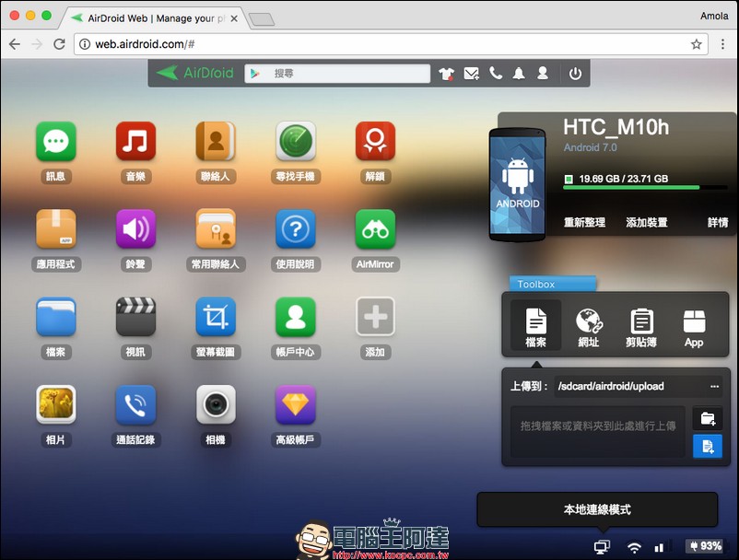Screen dimensions: 739x560
Task: Click 添加裝置 add device link
Action: click(647, 222)
